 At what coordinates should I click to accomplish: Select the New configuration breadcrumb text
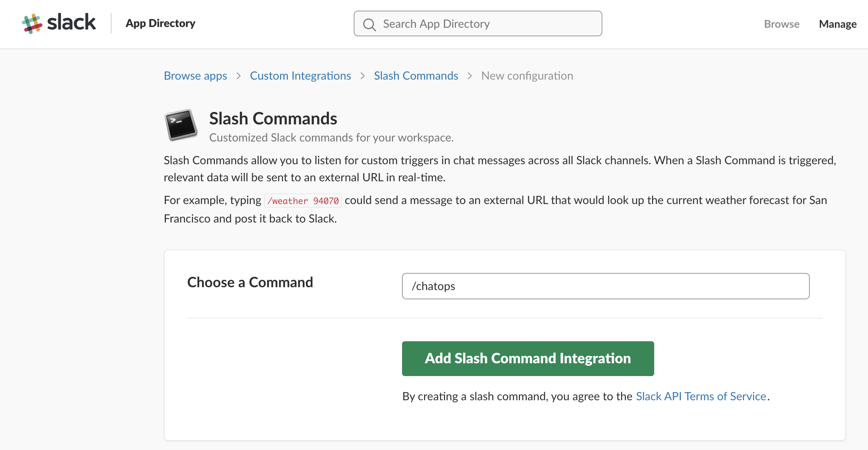click(x=527, y=76)
